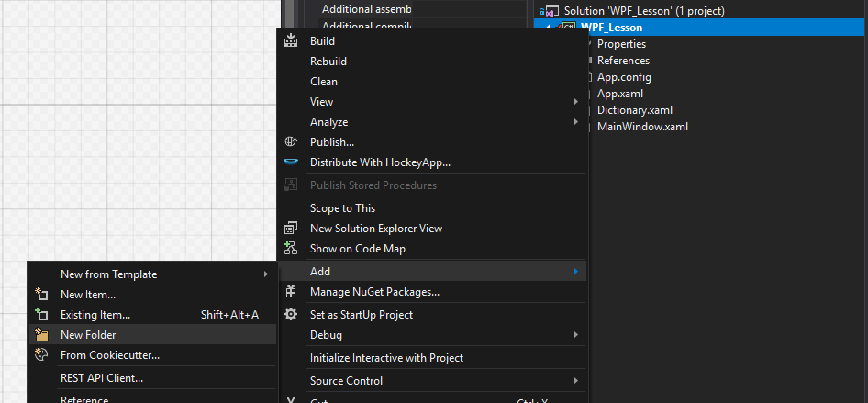The width and height of the screenshot is (868, 403).
Task: Open the View menu entry
Action: (x=432, y=102)
